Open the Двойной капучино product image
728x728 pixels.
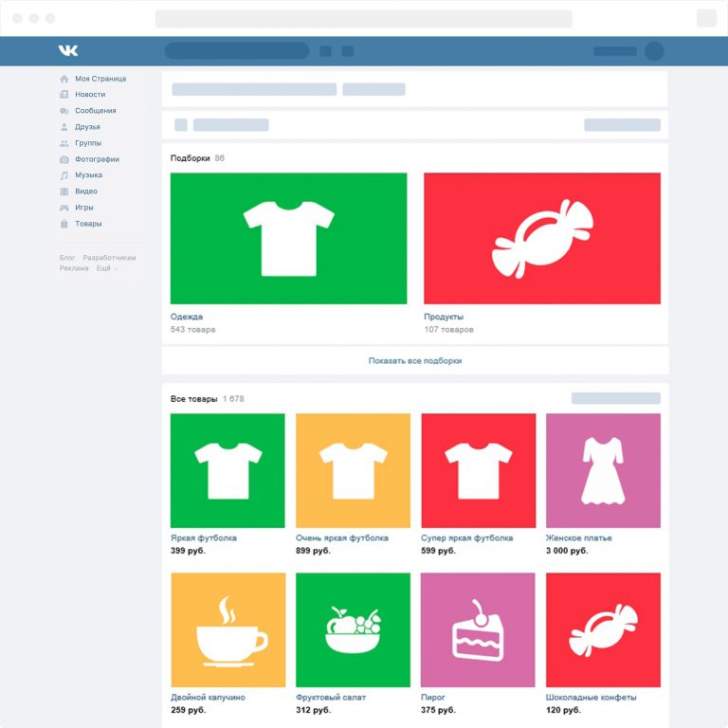pos(227,629)
